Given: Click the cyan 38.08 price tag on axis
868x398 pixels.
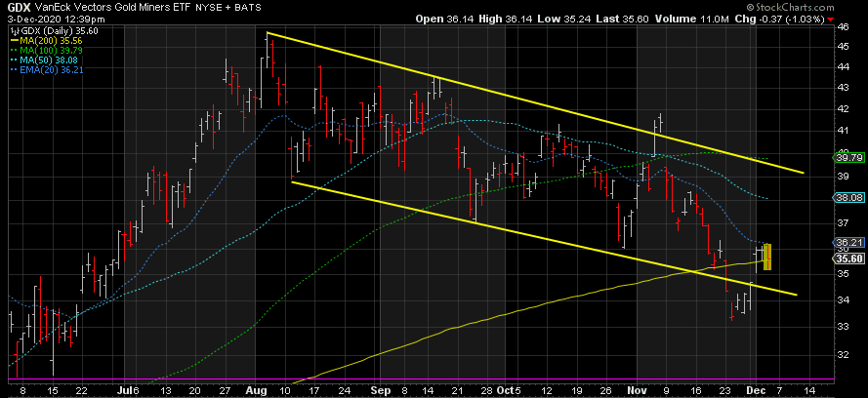Looking at the screenshot, I should point(849,197).
